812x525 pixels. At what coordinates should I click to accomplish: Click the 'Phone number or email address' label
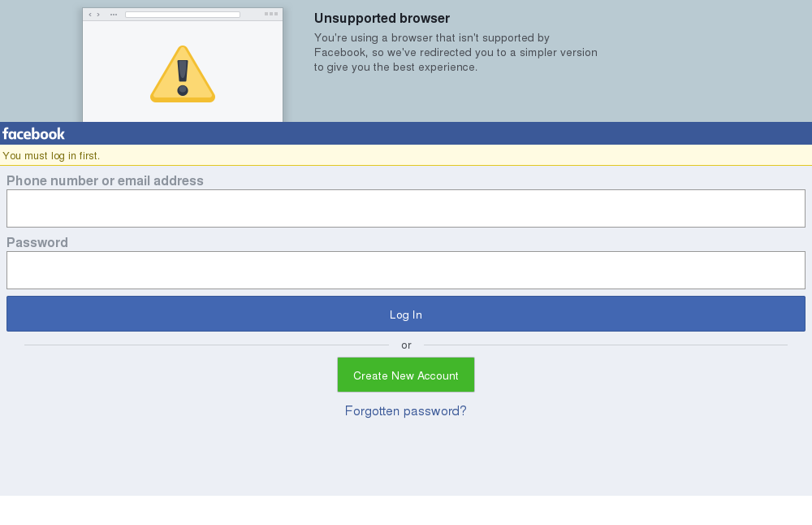105,180
